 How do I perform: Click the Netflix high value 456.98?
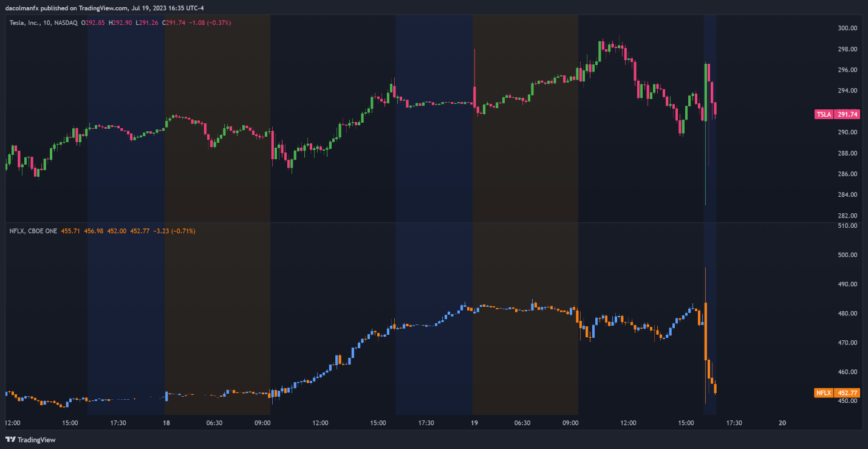[x=94, y=231]
